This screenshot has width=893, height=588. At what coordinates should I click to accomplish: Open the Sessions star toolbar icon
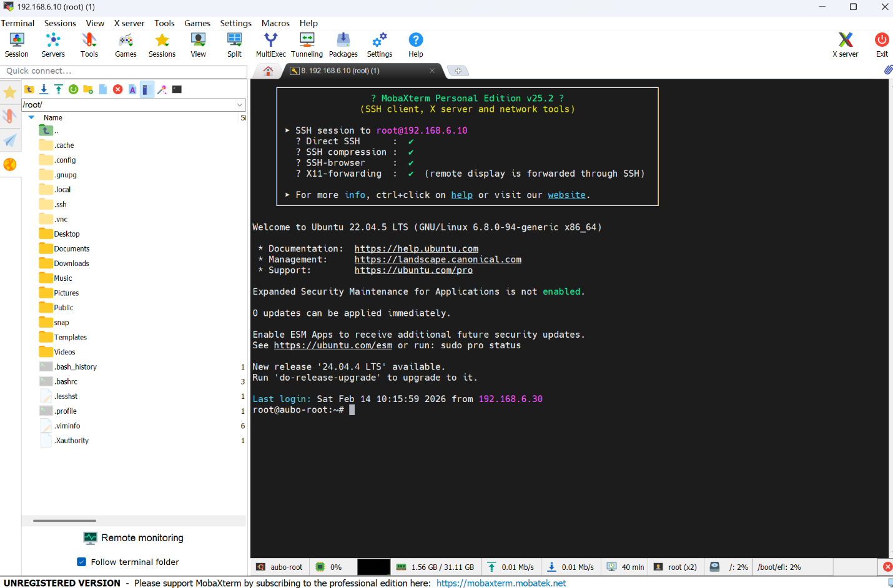(162, 45)
